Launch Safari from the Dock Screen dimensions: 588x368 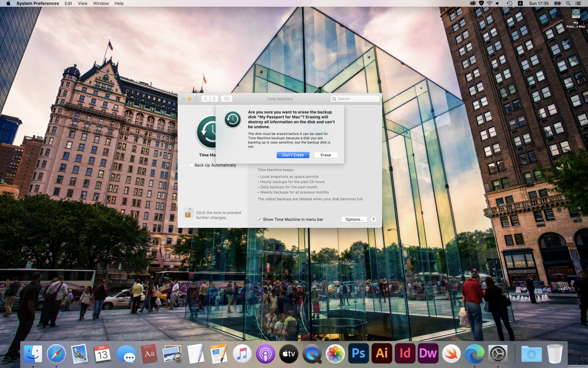(x=56, y=354)
